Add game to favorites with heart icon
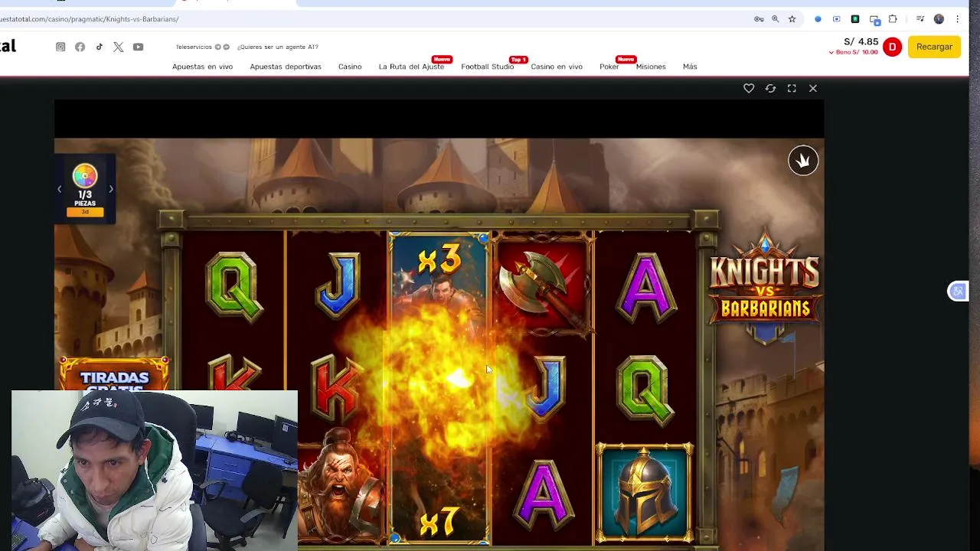The width and height of the screenshot is (980, 551). [x=749, y=88]
